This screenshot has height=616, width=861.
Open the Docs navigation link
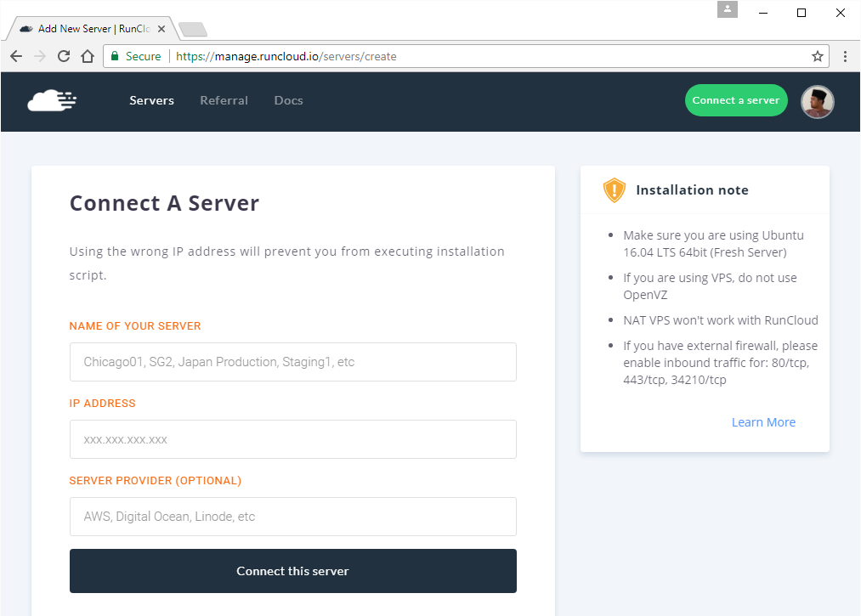(x=288, y=100)
